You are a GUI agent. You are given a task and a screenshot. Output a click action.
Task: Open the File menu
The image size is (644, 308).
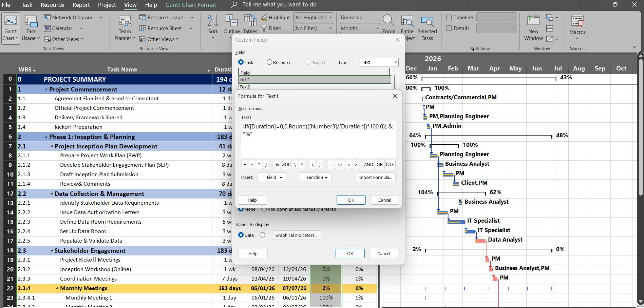(6, 5)
